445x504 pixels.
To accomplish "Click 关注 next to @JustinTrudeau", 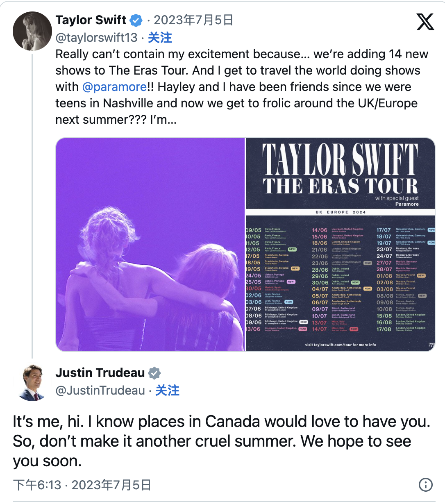I will (167, 390).
